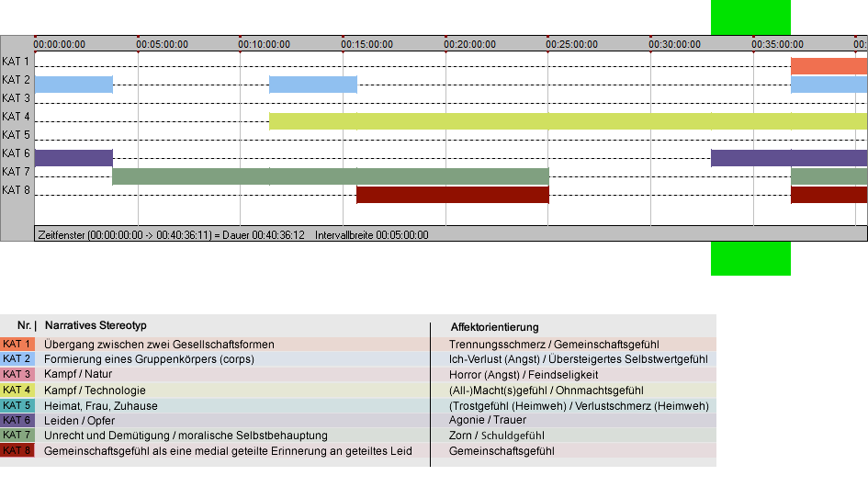This screenshot has height=487, width=868.
Task: Click the 00:25:00:00 ruler timestamp
Action: coord(572,44)
